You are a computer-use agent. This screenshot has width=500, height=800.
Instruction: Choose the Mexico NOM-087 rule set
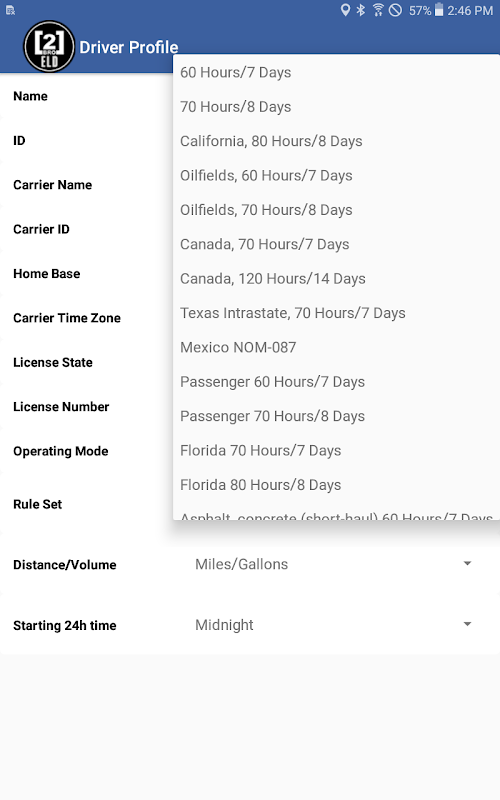point(336,347)
